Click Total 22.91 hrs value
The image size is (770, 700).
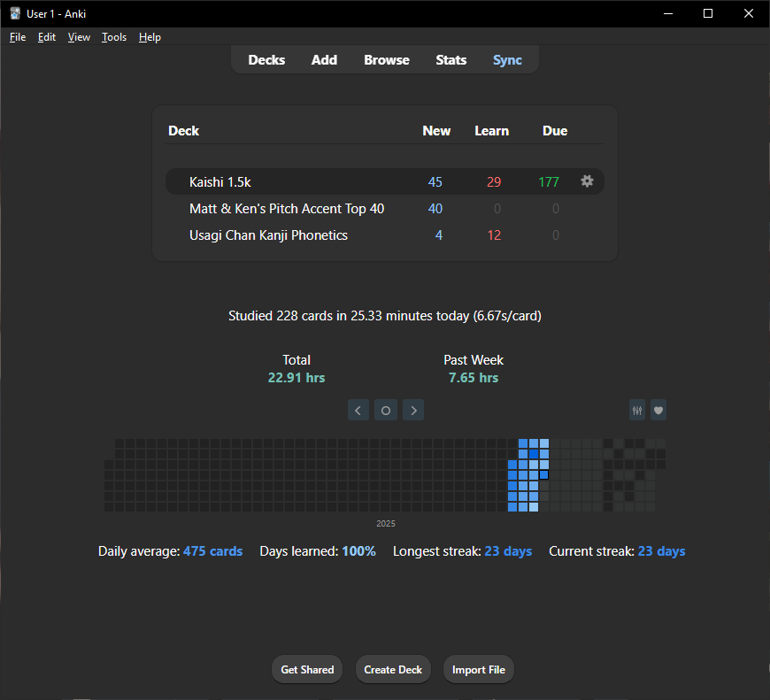point(296,378)
